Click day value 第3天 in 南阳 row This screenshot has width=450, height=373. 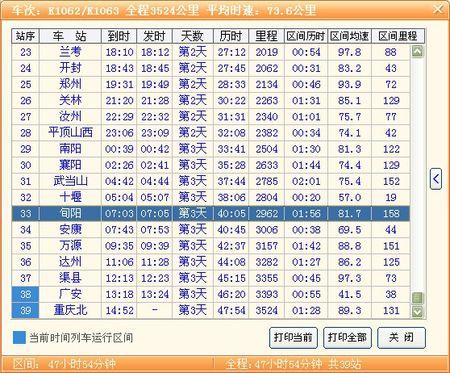(193, 149)
